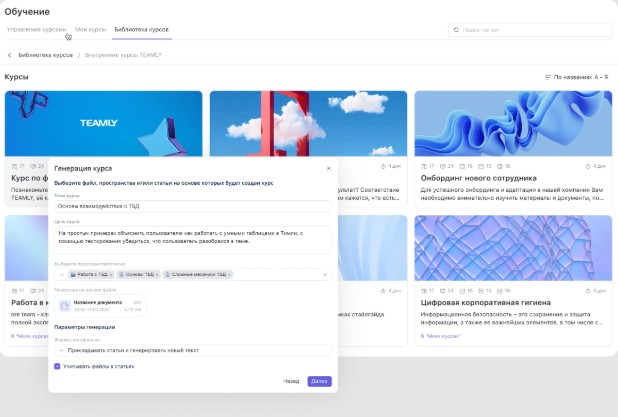Select the Библиотека курсов tab
Image resolution: width=618 pixels, height=417 pixels.
(x=141, y=30)
